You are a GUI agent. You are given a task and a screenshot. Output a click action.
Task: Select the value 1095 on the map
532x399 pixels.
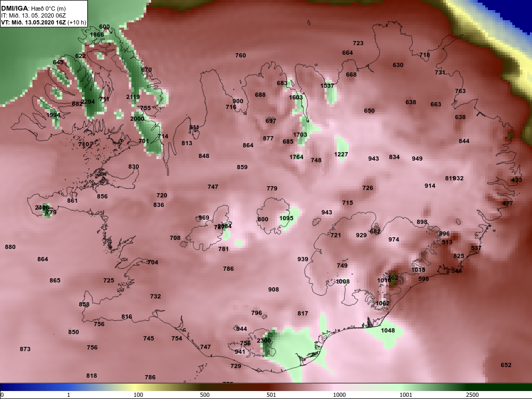(x=286, y=218)
